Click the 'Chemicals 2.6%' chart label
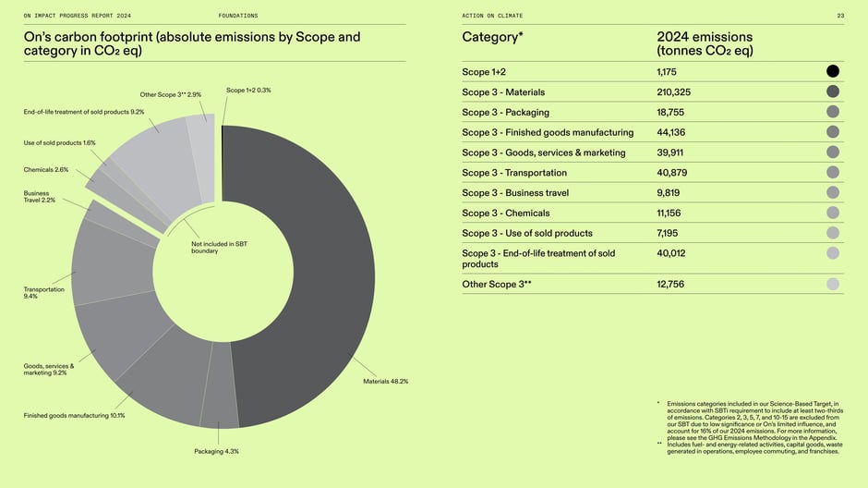This screenshot has height=488, width=868. pos(46,169)
